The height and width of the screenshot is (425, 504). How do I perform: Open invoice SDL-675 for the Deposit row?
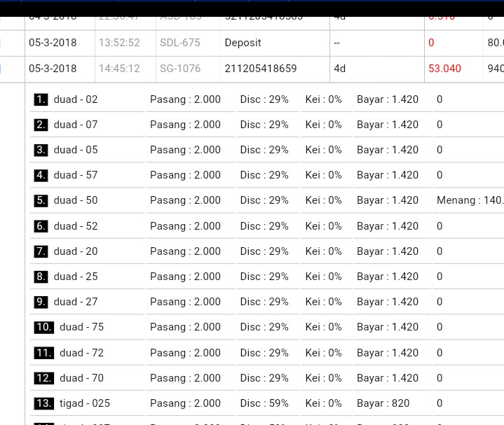[x=180, y=43]
